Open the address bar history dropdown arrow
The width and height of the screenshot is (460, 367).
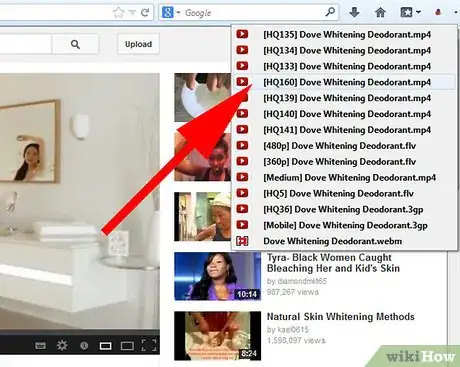coord(132,13)
